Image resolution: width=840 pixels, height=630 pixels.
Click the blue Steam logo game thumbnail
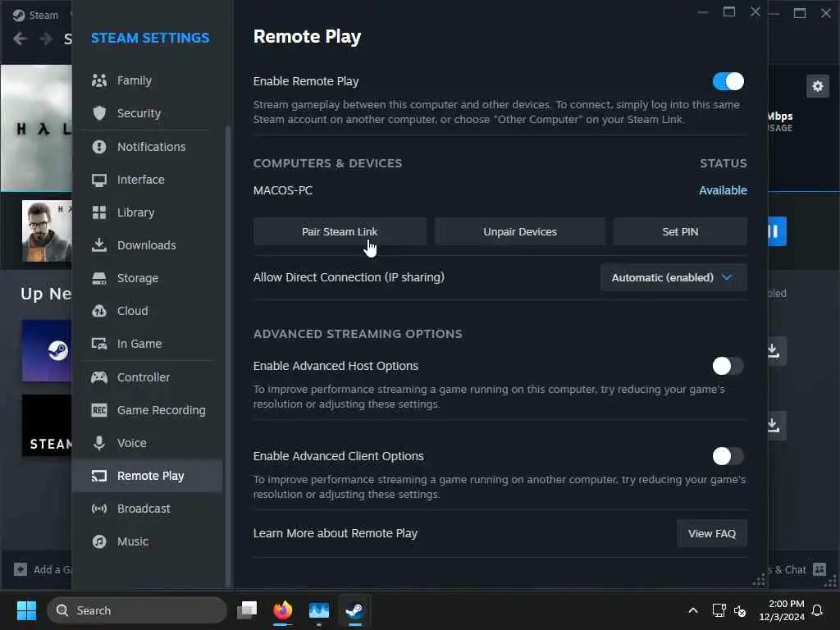click(47, 351)
